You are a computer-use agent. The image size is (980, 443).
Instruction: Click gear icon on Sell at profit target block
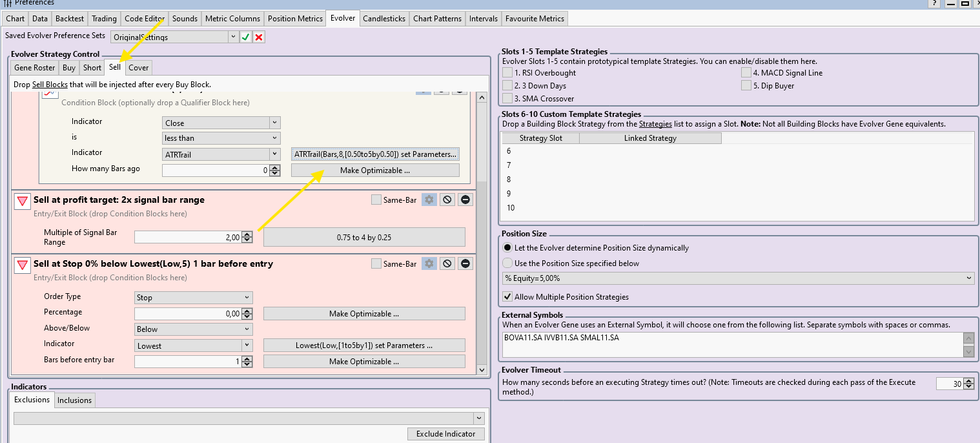coord(429,200)
